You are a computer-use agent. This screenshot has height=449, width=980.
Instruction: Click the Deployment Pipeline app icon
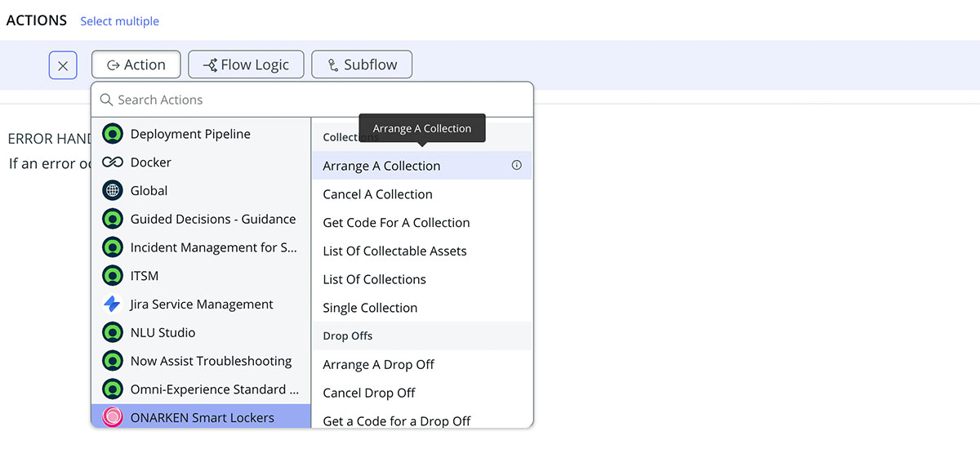point(113,134)
